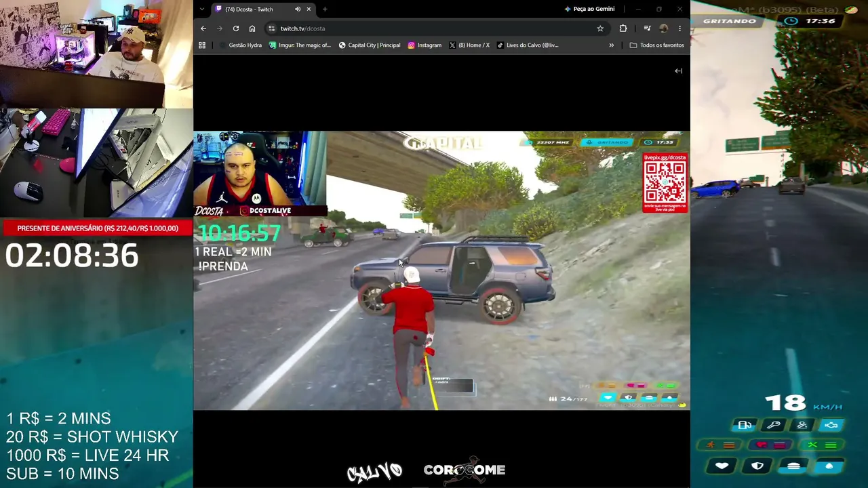Click the livepix QR code
Viewport: 868px width, 488px height.
point(665,183)
